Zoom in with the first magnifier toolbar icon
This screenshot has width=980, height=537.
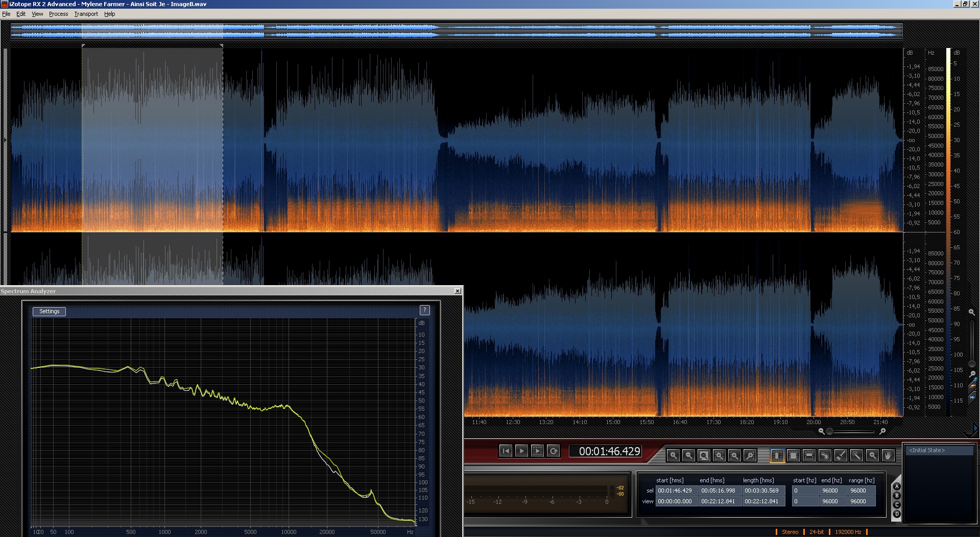point(673,455)
